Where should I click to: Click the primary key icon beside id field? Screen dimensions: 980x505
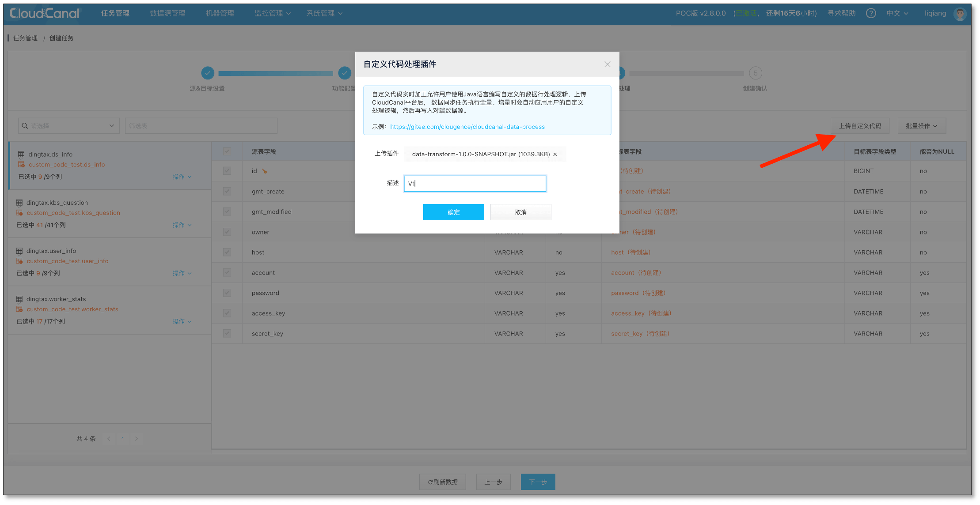[x=264, y=171]
